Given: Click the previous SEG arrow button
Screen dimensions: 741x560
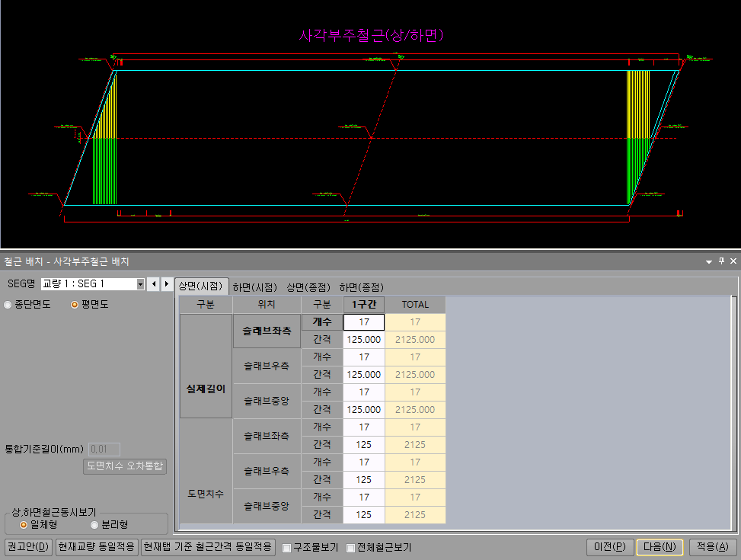Looking at the screenshot, I should coord(154,283).
